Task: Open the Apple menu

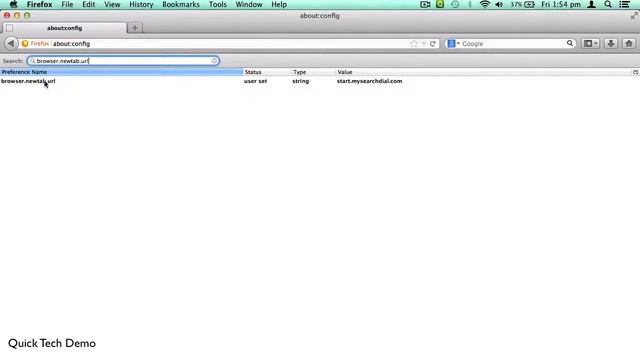Action: tap(13, 4)
